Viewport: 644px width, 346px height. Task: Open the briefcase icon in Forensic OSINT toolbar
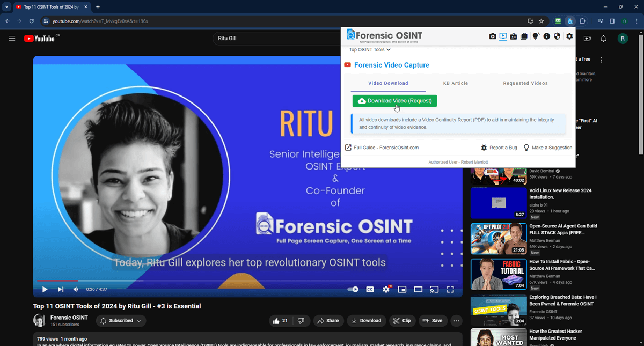point(524,36)
